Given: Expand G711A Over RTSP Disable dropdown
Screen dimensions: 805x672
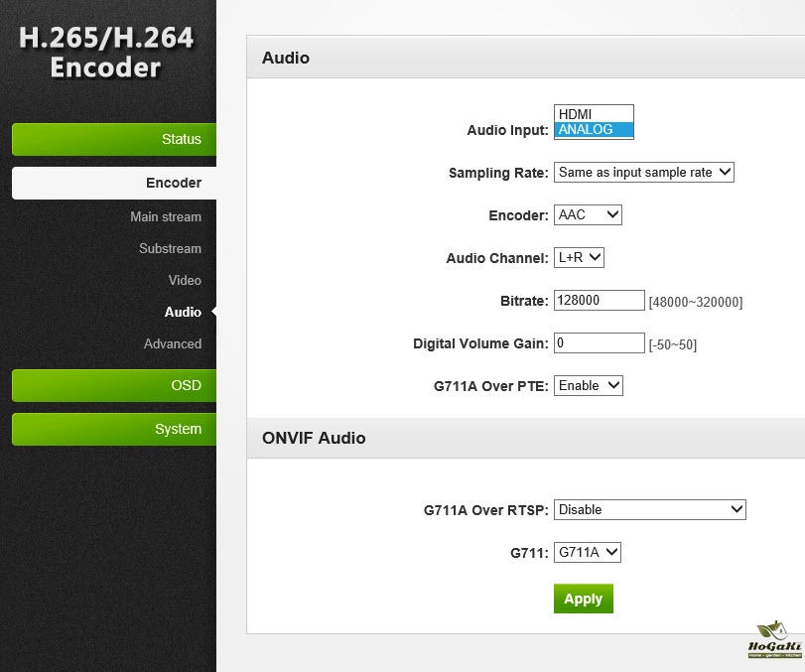Looking at the screenshot, I should point(649,509).
